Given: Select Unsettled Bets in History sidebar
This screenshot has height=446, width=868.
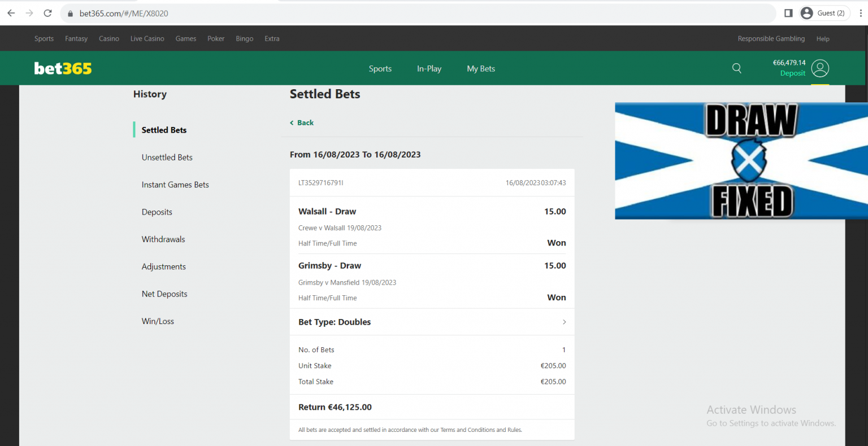Looking at the screenshot, I should [167, 158].
